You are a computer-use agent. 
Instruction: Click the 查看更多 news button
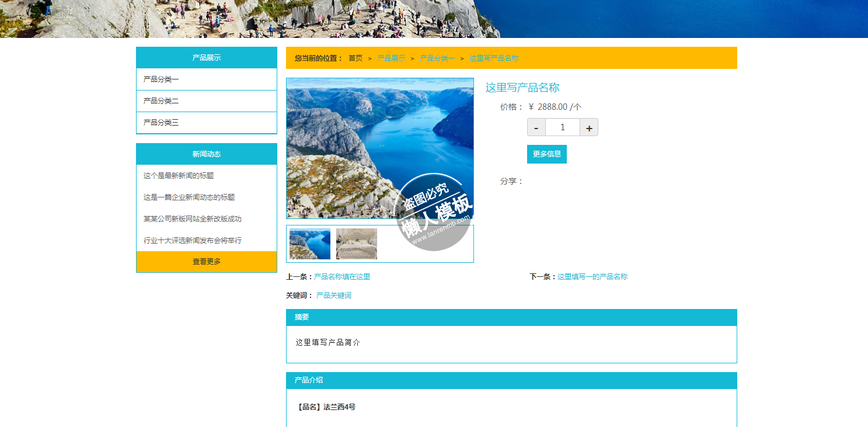coord(207,262)
